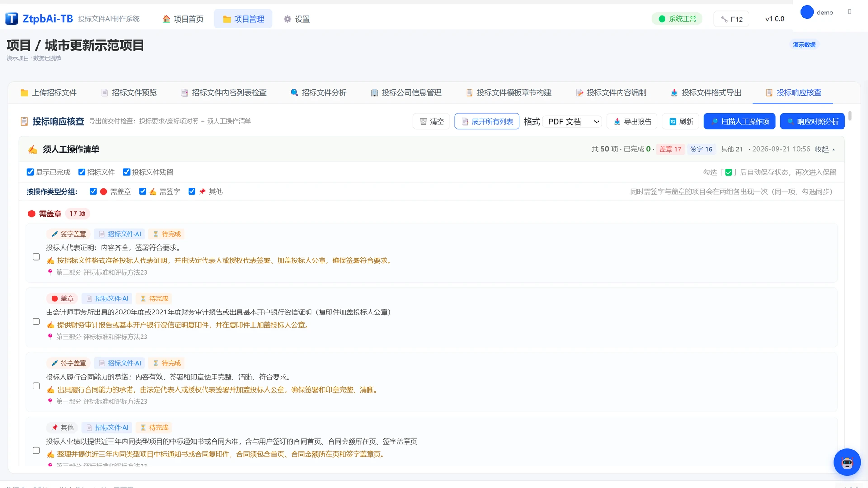
Task: Uncheck the 招标文件 filter checkbox
Action: coord(82,172)
